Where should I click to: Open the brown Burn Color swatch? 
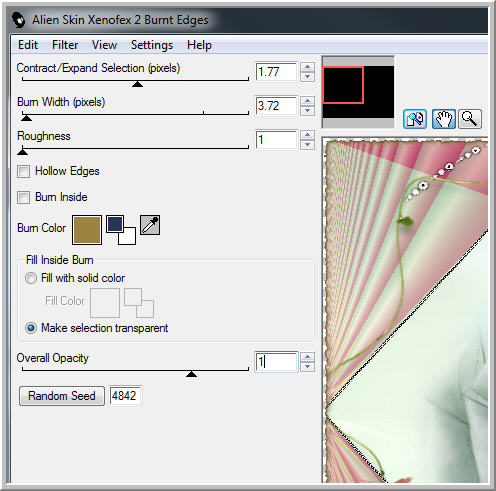[87, 230]
